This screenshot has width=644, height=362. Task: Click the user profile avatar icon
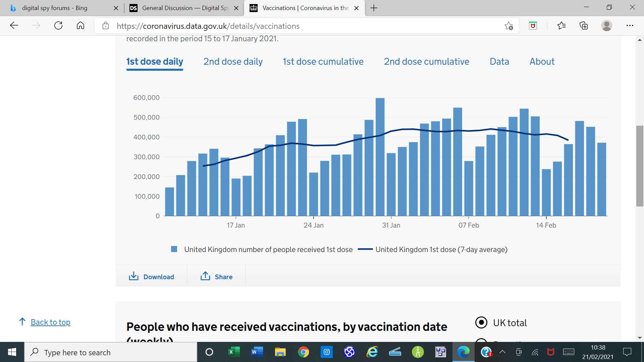(606, 26)
